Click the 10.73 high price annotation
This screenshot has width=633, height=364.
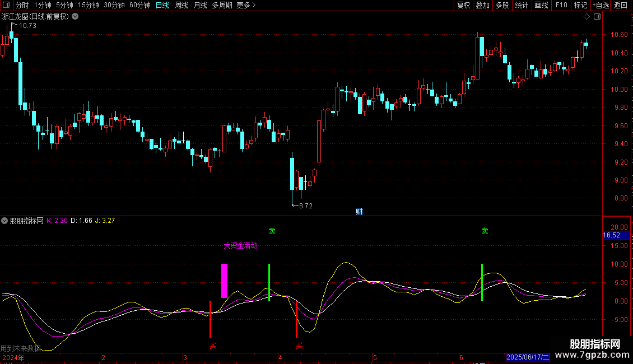[x=27, y=26]
